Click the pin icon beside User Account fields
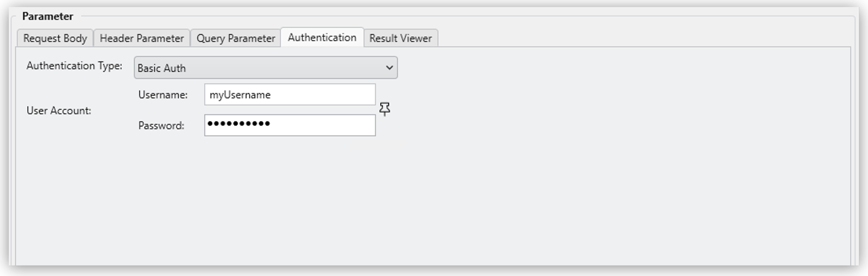 385,109
